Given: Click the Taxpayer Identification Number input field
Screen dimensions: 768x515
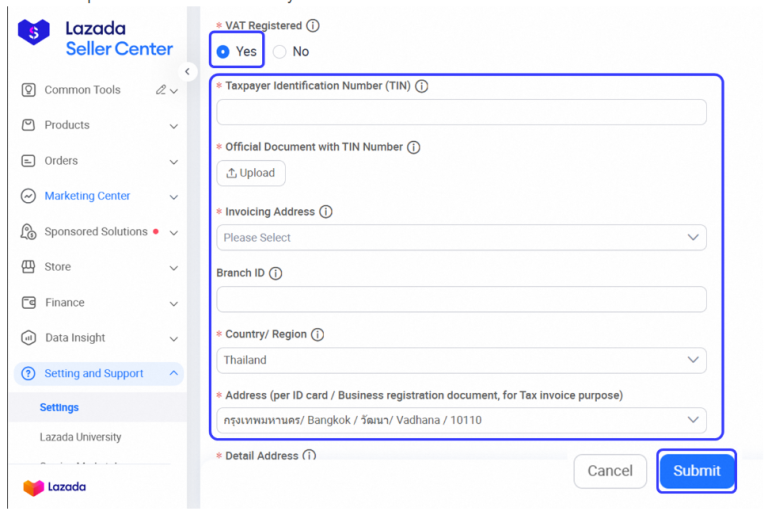Looking at the screenshot, I should (x=461, y=112).
